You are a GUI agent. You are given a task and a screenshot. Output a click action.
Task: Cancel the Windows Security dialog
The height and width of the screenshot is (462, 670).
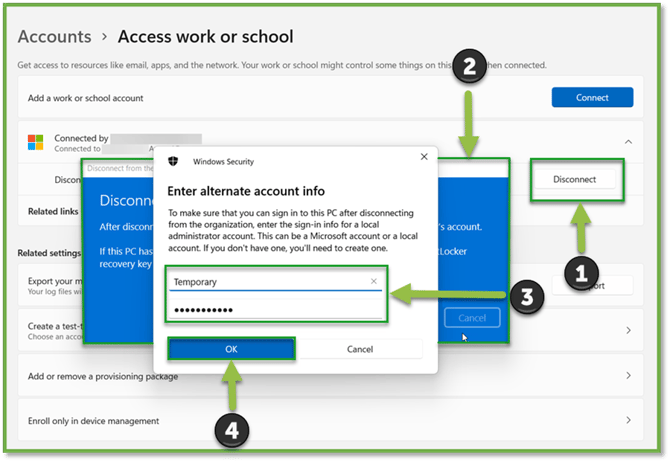359,349
